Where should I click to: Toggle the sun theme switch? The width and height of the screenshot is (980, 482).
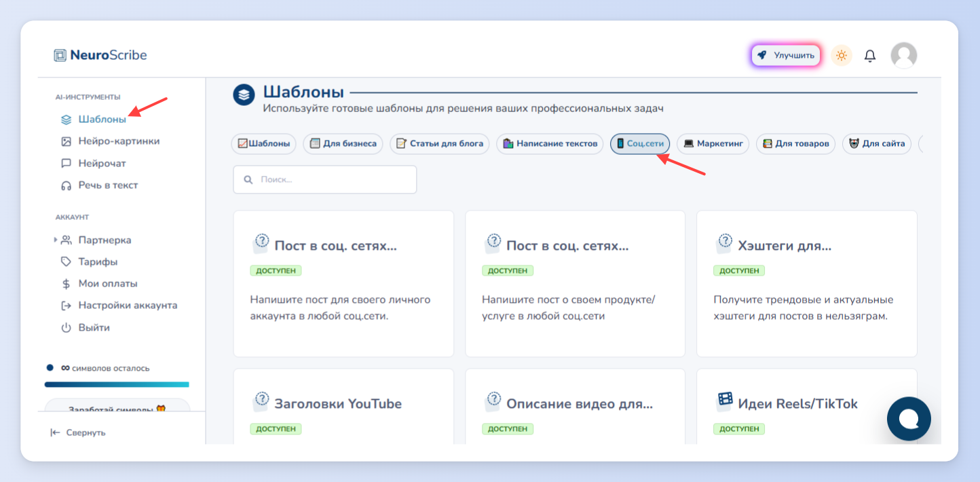click(x=842, y=55)
